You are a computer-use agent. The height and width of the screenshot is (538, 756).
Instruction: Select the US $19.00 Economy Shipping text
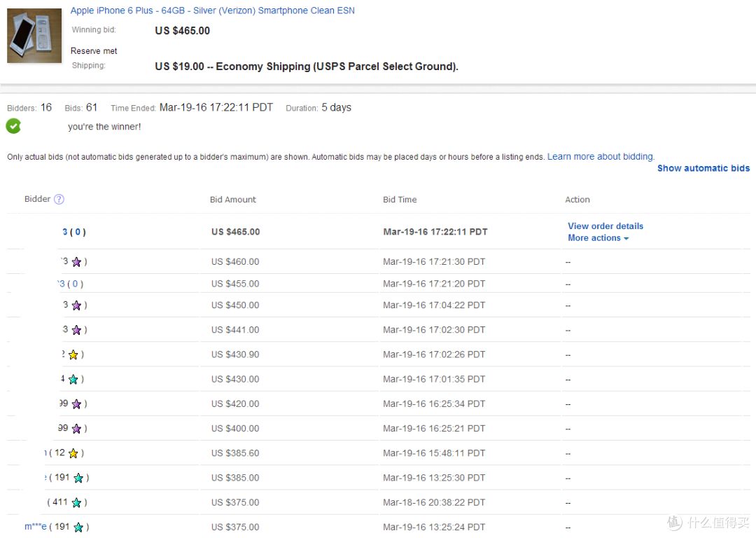(306, 67)
